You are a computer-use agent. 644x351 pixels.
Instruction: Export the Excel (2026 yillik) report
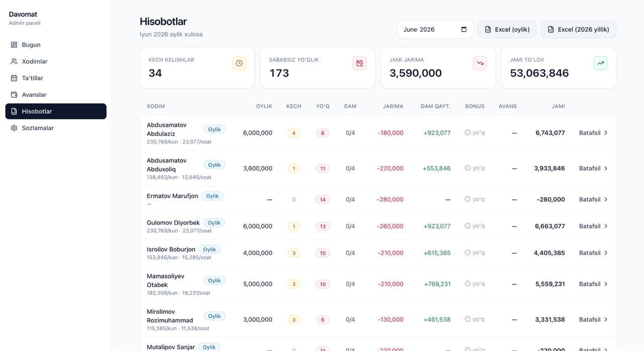click(578, 29)
